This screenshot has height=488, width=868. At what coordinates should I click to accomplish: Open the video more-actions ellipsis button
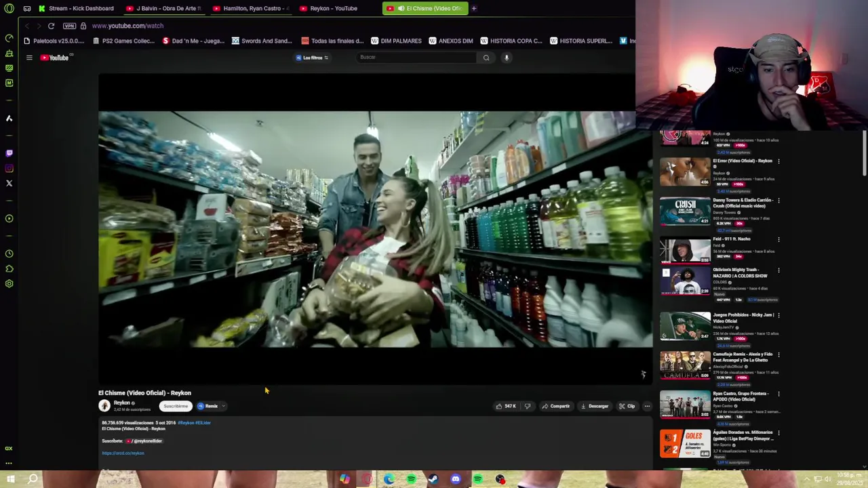(647, 406)
